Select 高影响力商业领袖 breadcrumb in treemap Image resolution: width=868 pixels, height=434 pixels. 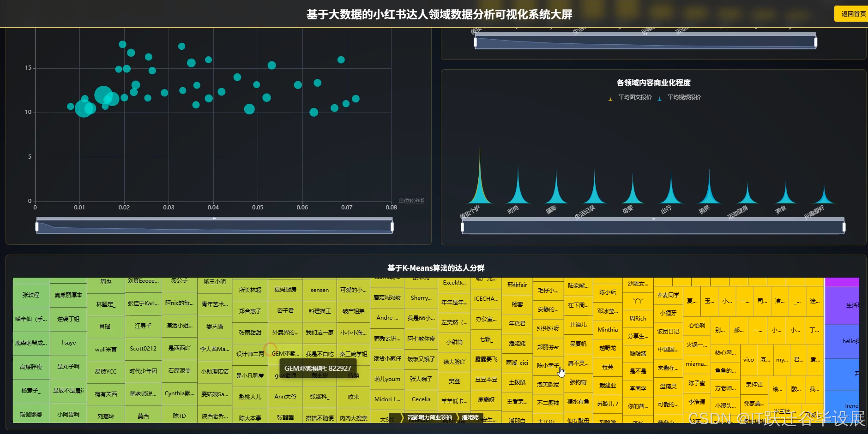(x=429, y=417)
